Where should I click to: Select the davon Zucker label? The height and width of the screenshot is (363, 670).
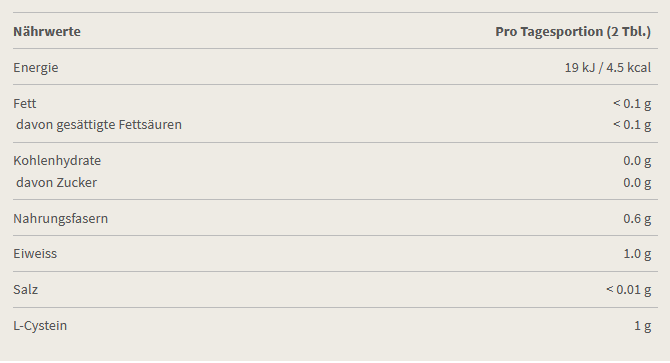(56, 183)
